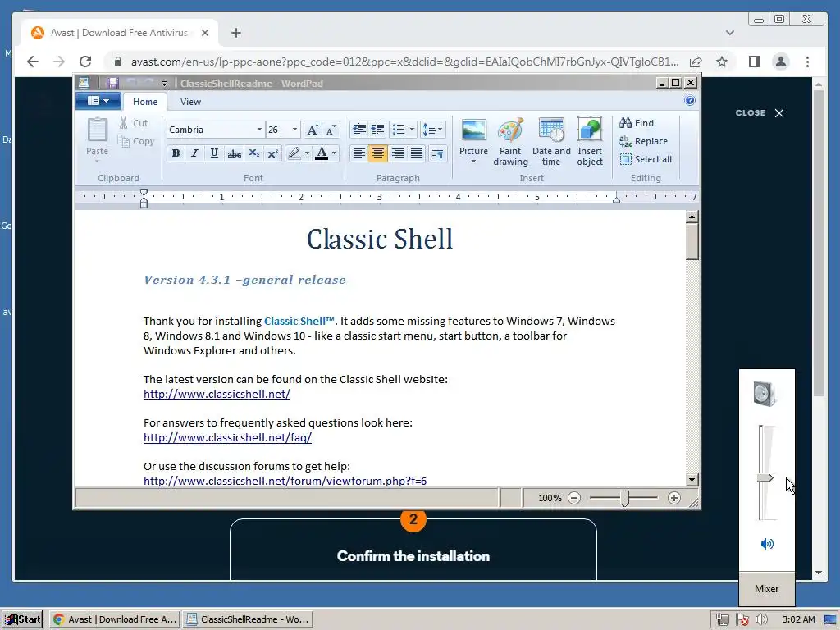
Task: Open the Replace tool
Action: (643, 141)
